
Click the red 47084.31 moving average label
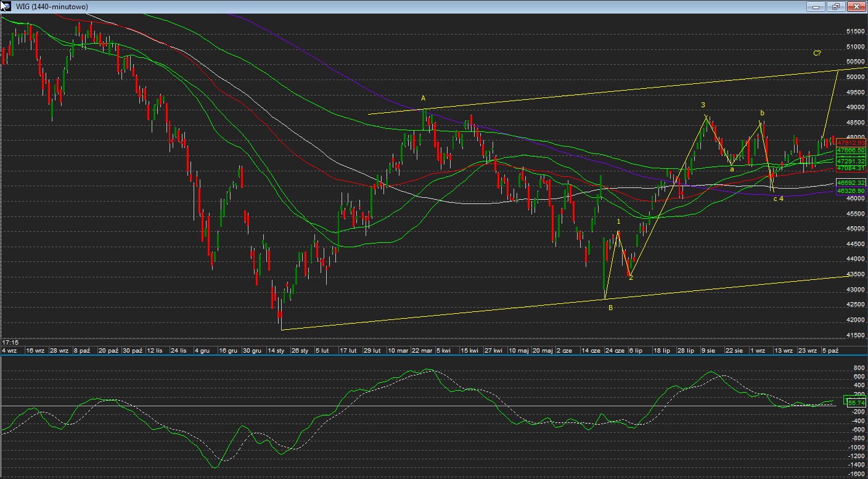851,168
